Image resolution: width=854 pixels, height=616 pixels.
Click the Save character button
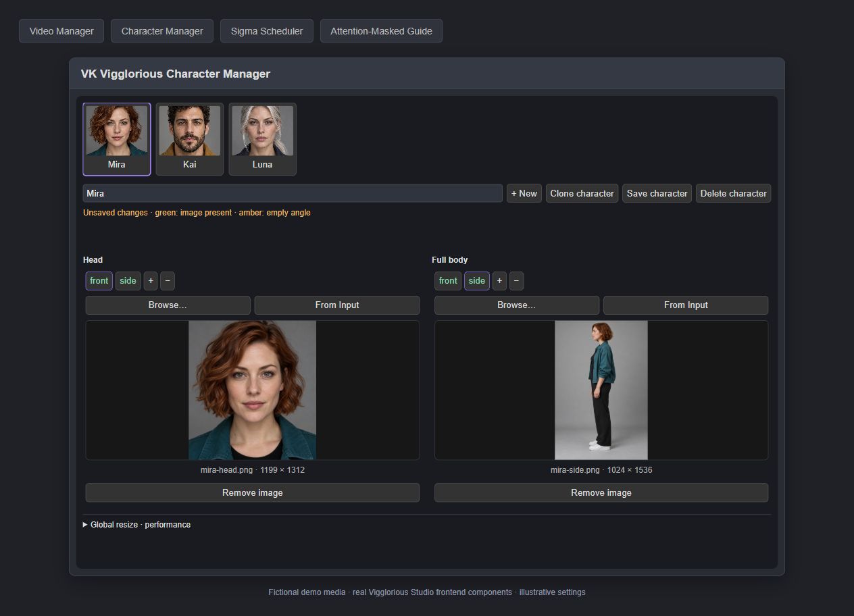[x=657, y=193]
